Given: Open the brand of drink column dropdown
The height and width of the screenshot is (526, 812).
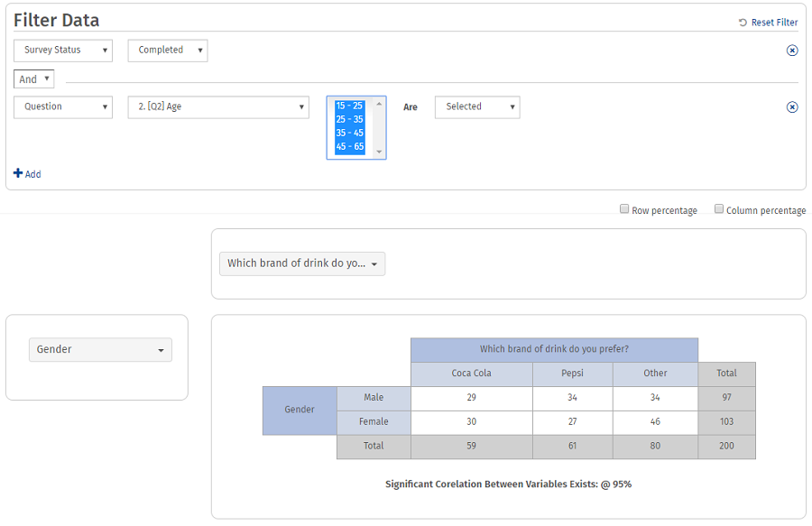Looking at the screenshot, I should [x=302, y=263].
